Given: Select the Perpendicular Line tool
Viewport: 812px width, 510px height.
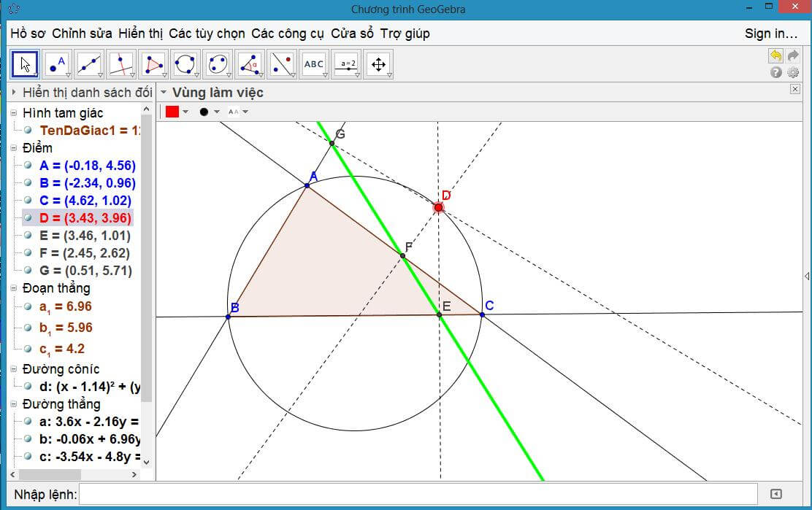Looking at the screenshot, I should point(121,64).
